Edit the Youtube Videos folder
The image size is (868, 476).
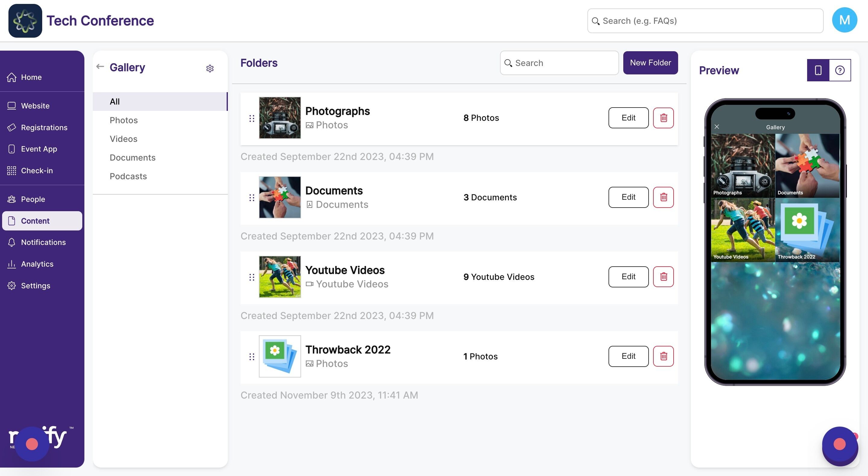628,277
